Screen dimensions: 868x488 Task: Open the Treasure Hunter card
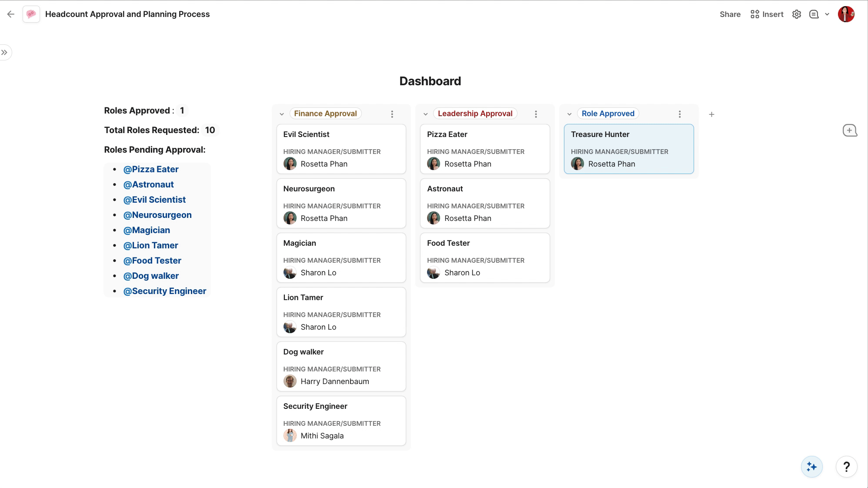tap(628, 149)
